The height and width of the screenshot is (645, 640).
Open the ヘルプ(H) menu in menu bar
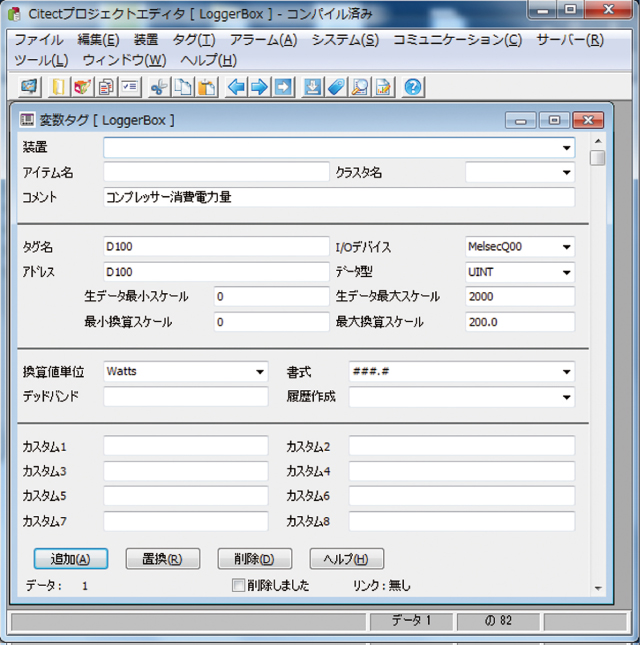(x=209, y=60)
